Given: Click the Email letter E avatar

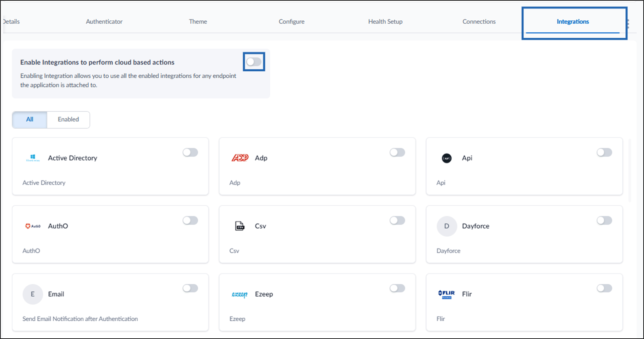Looking at the screenshot, I should point(33,294).
